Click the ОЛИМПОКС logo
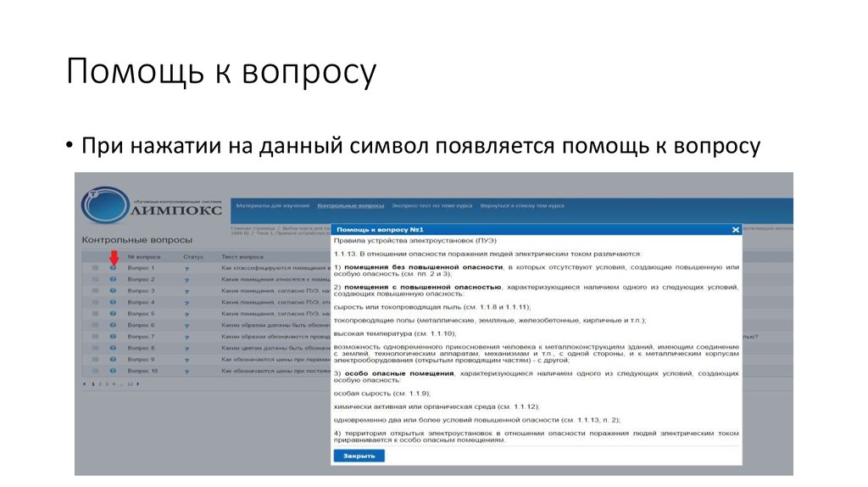868x487 pixels. coord(152,205)
